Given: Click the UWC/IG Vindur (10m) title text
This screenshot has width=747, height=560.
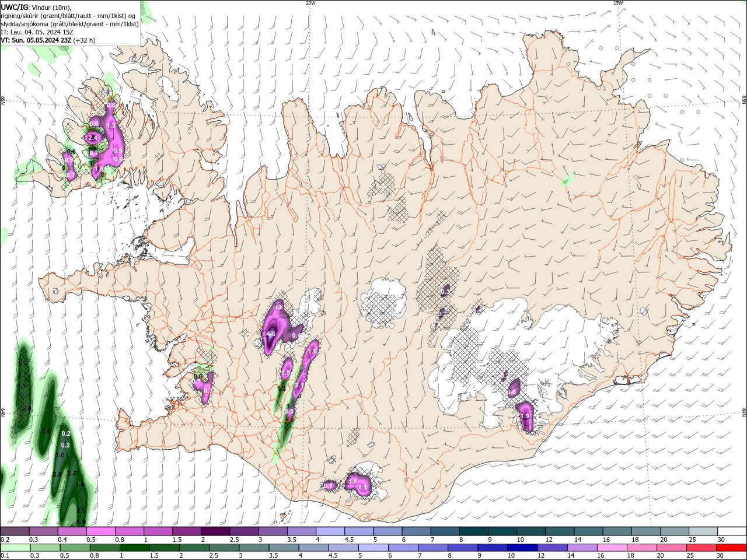Looking at the screenshot, I should click(36, 7).
